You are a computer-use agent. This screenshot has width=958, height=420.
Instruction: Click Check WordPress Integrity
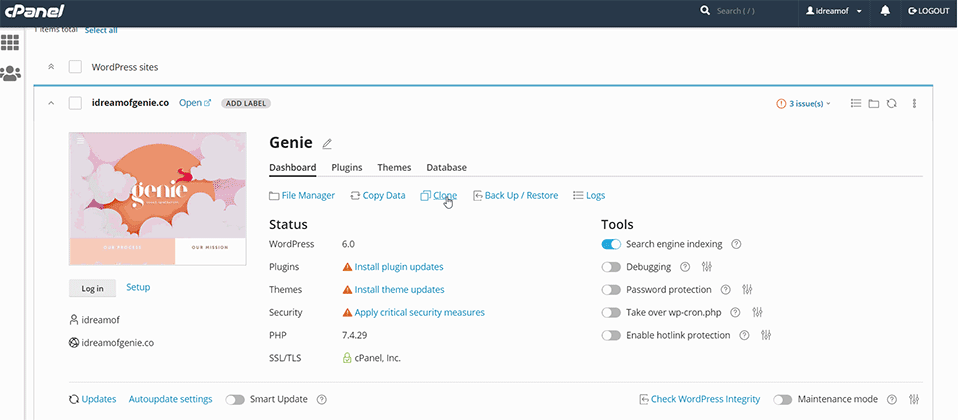click(x=700, y=399)
